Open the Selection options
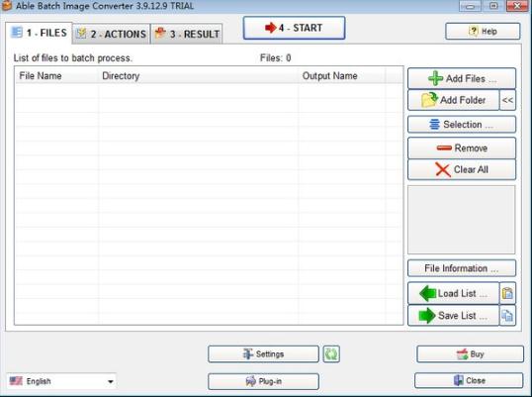 tap(462, 125)
